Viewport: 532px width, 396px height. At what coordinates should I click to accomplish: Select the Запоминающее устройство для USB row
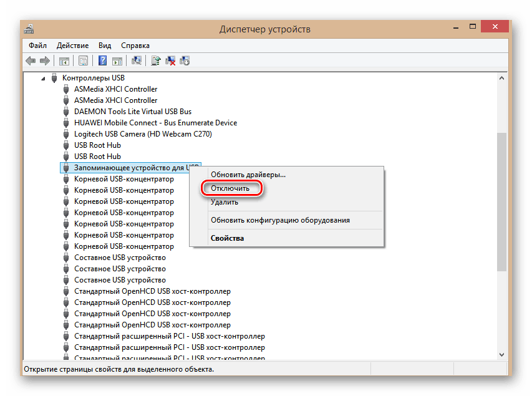[x=130, y=168]
